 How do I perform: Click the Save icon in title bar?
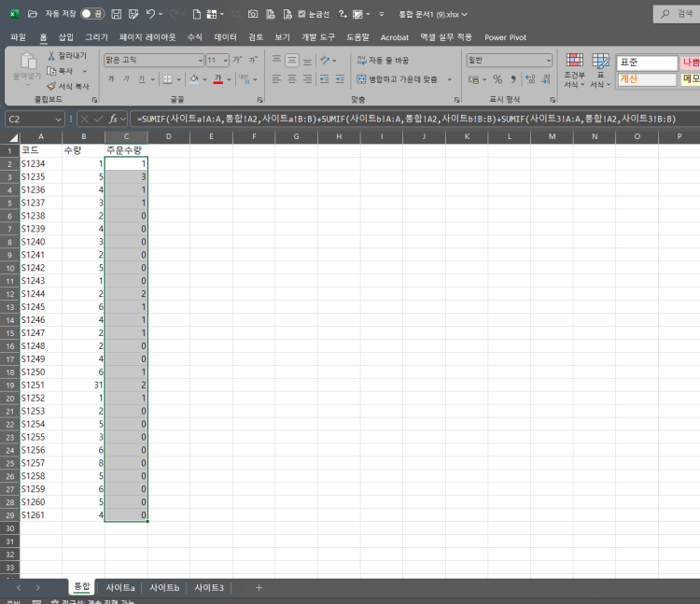pyautogui.click(x=116, y=15)
